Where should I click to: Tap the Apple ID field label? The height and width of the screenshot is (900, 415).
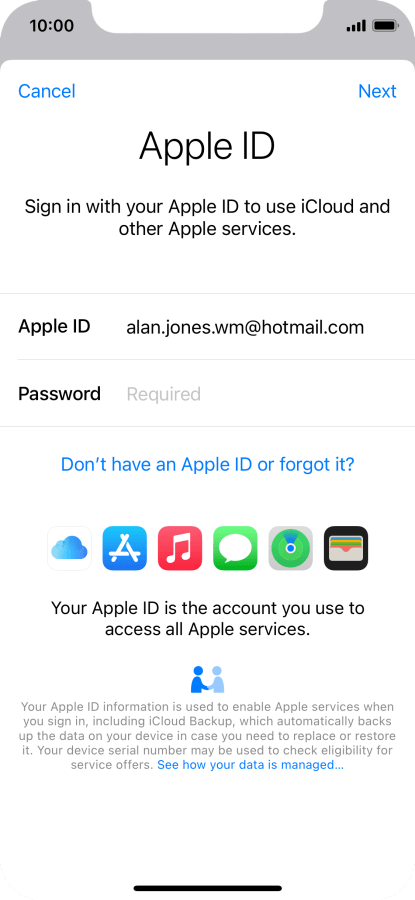[x=54, y=327]
